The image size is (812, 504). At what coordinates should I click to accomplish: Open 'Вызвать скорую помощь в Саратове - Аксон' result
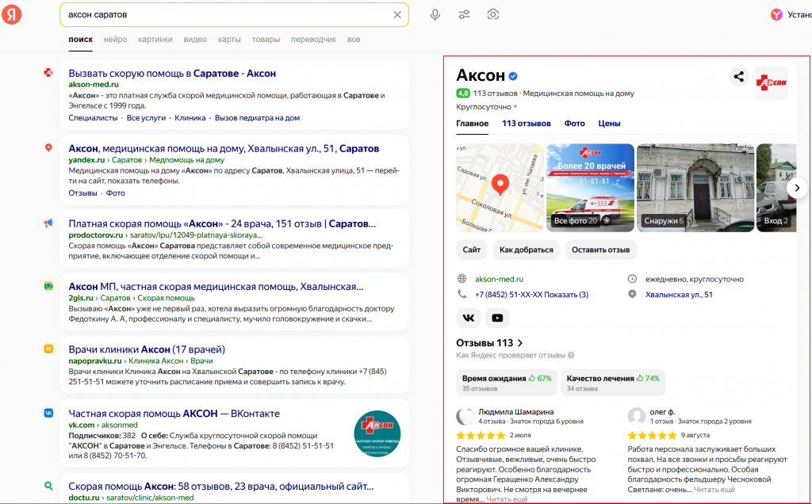click(x=172, y=74)
